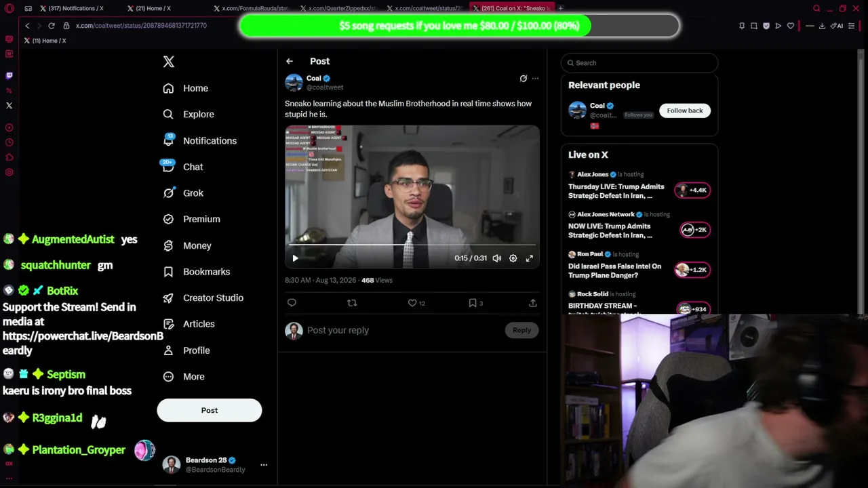Click the Reply button
Viewport: 868px width, 488px height.
[521, 330]
